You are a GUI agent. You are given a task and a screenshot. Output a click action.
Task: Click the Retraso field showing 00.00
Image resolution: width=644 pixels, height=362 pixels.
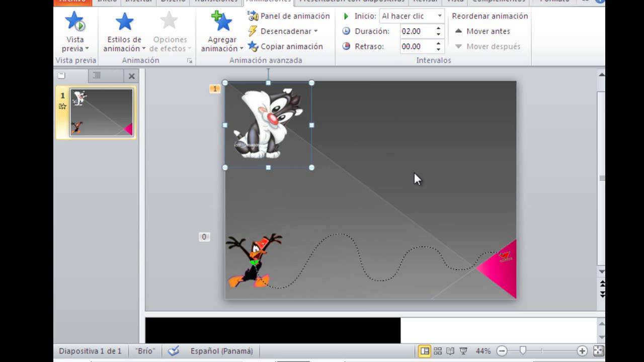click(x=417, y=46)
